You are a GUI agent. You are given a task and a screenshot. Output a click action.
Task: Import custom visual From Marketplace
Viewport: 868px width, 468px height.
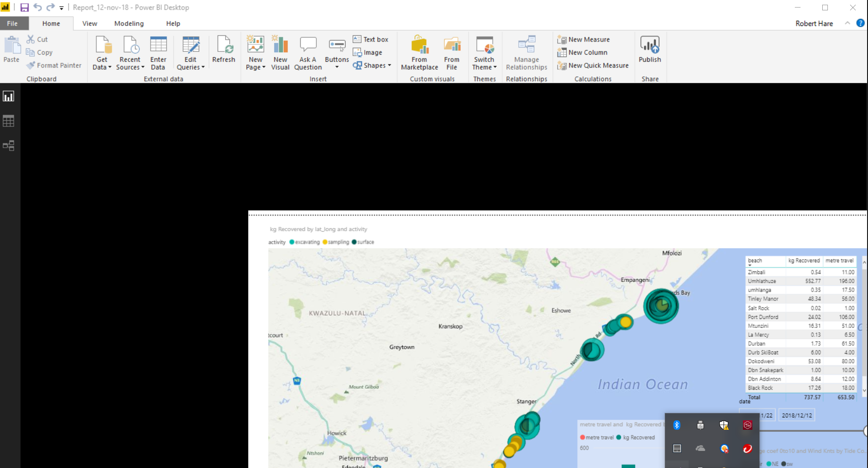click(x=419, y=53)
